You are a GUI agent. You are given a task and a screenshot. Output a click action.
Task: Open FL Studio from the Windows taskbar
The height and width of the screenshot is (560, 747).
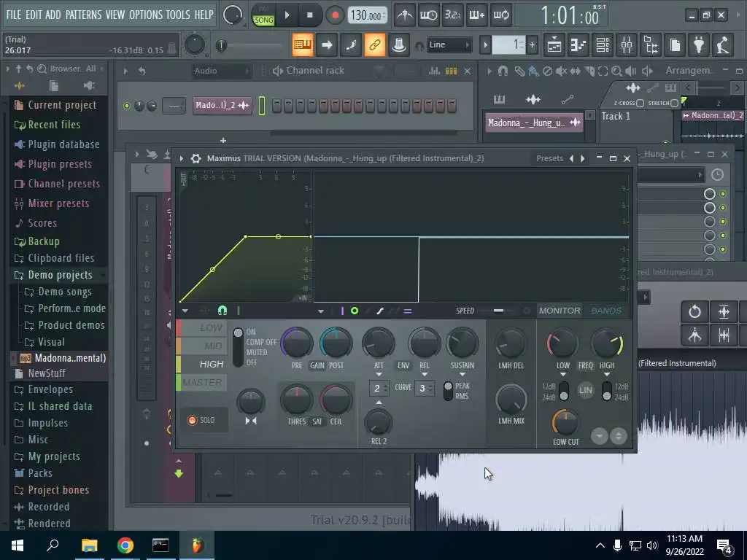(197, 545)
